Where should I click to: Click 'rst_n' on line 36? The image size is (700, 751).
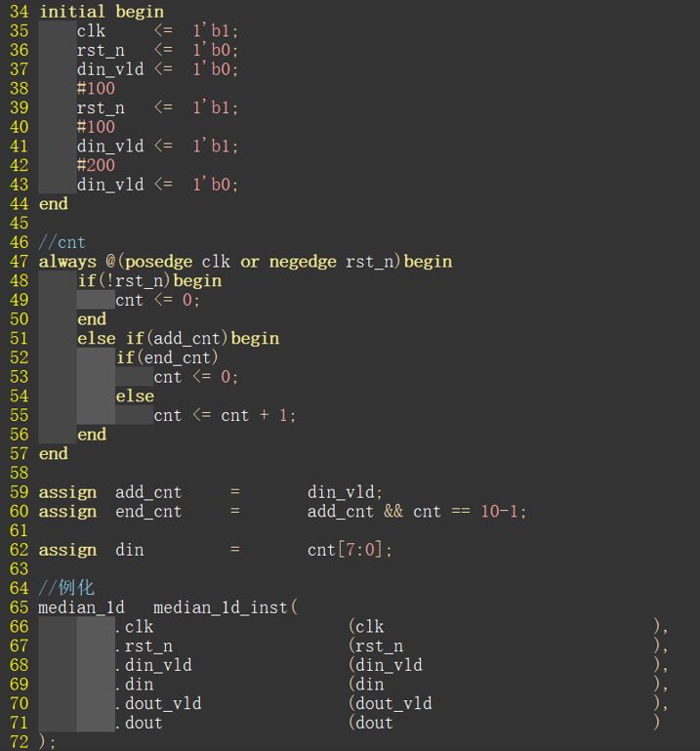101,50
